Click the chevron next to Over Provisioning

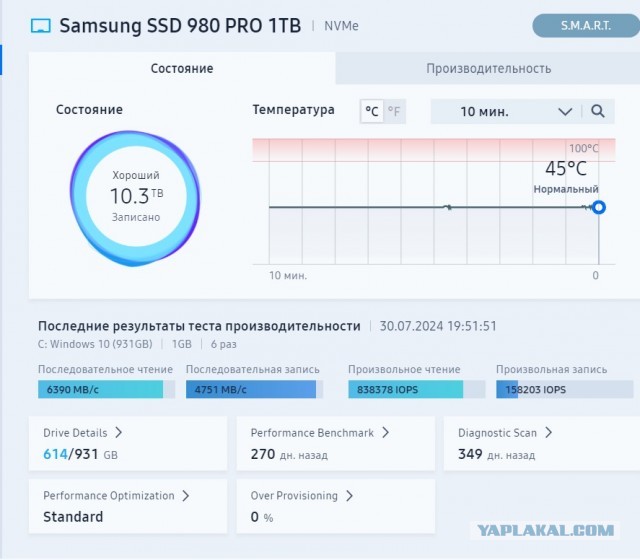coord(349,496)
